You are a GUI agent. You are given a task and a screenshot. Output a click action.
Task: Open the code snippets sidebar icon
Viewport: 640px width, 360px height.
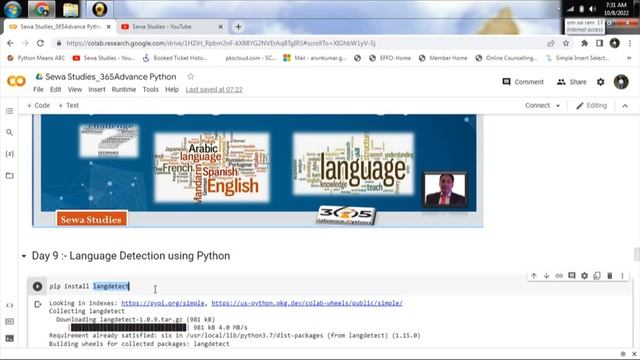click(9, 305)
